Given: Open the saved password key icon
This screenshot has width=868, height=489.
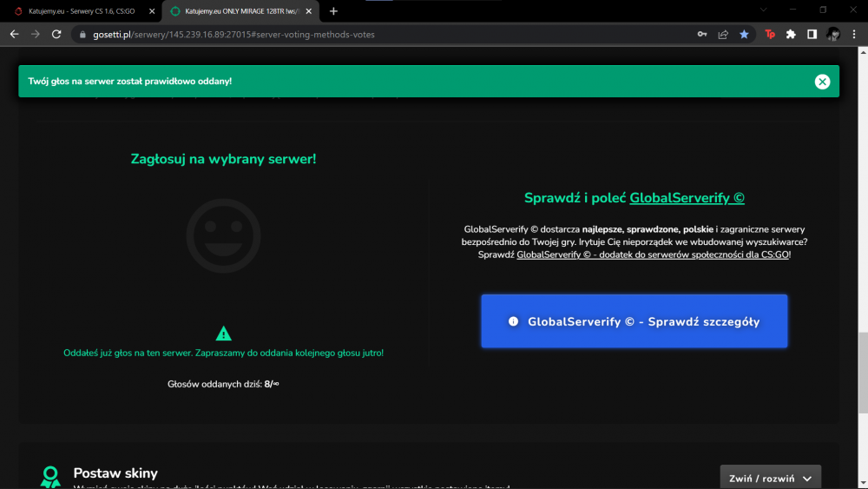Looking at the screenshot, I should (x=702, y=35).
